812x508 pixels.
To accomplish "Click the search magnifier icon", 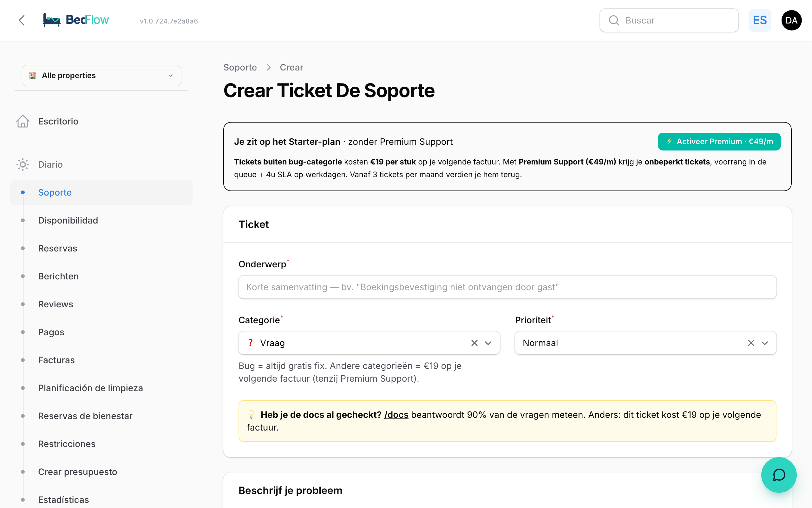I will click(x=614, y=21).
